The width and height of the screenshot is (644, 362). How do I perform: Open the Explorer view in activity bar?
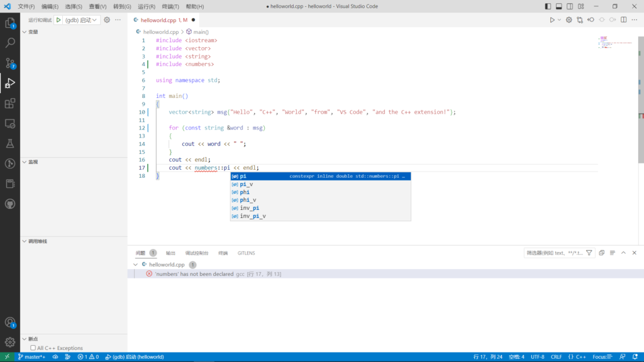point(10,23)
